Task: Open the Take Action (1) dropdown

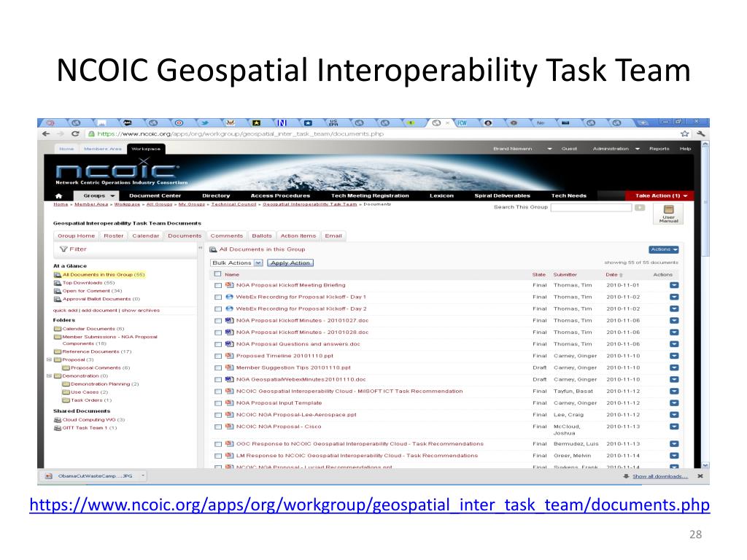Action: (x=661, y=195)
